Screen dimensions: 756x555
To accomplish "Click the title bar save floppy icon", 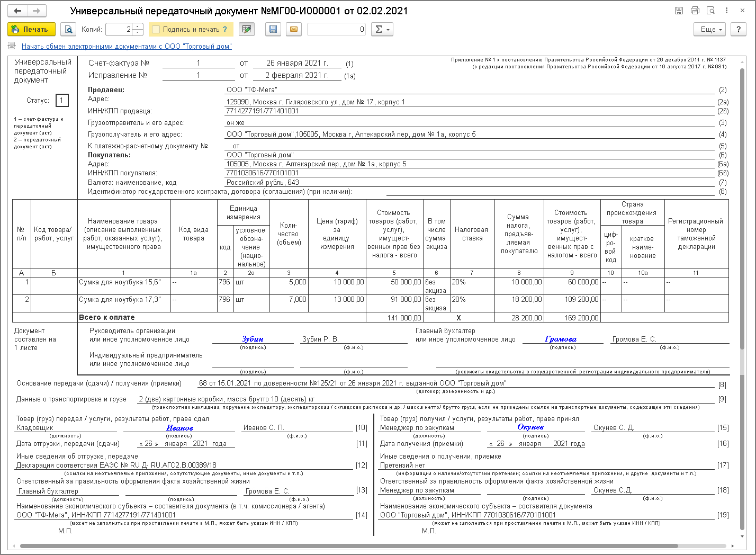I will pos(679,11).
